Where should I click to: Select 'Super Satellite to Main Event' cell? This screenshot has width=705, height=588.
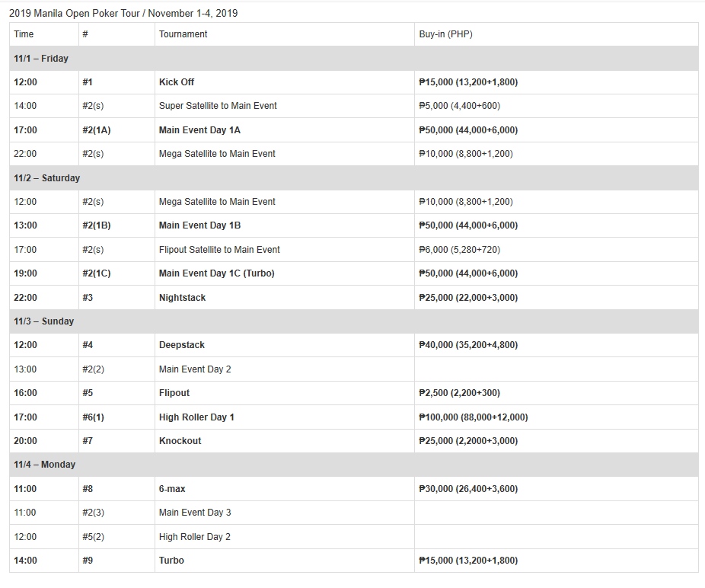285,106
